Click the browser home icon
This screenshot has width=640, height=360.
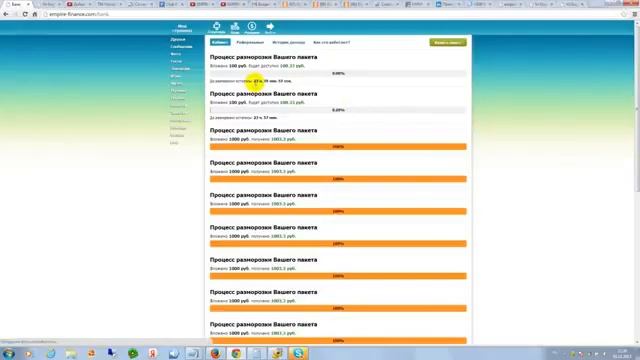pos(35,14)
